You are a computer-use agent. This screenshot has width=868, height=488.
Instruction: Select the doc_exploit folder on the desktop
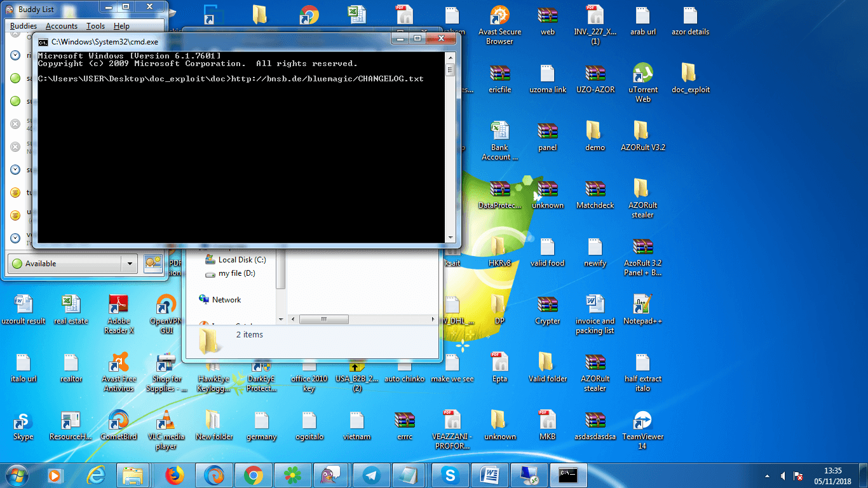pyautogui.click(x=690, y=74)
